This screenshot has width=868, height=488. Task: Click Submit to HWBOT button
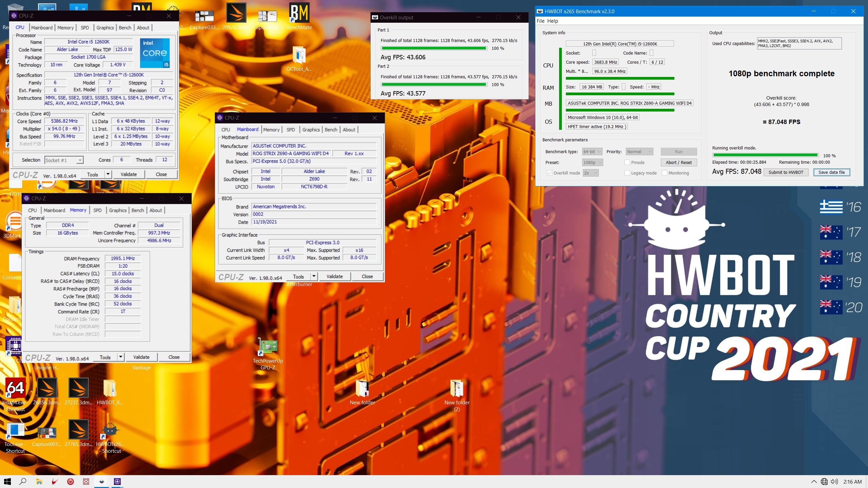[786, 172]
